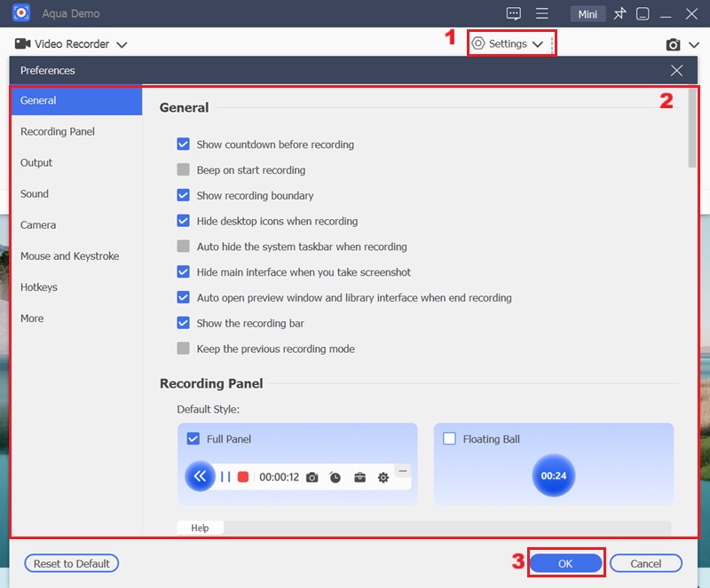Click the Aqua Demo app logo
This screenshot has height=588, width=710.
(x=22, y=14)
